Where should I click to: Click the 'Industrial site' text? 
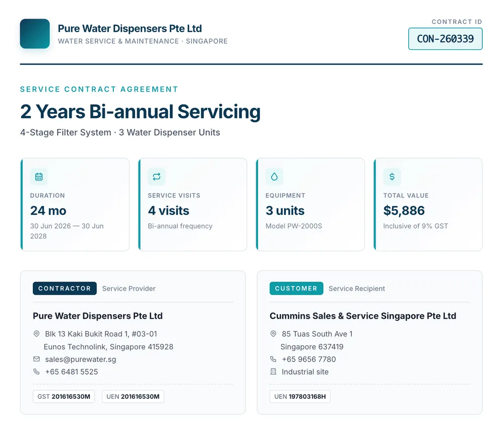pyautogui.click(x=305, y=372)
